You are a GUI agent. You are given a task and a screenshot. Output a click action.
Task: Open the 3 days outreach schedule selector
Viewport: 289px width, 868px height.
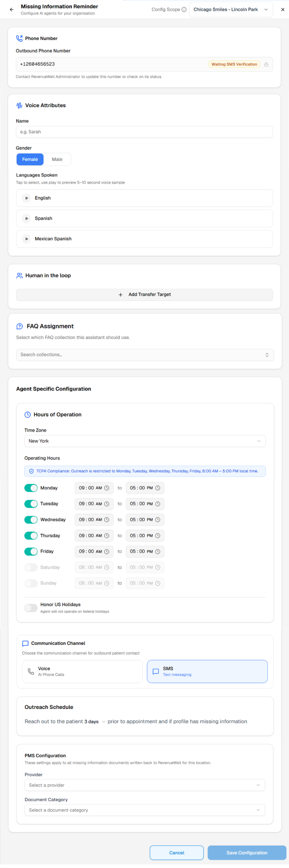pyautogui.click(x=95, y=722)
